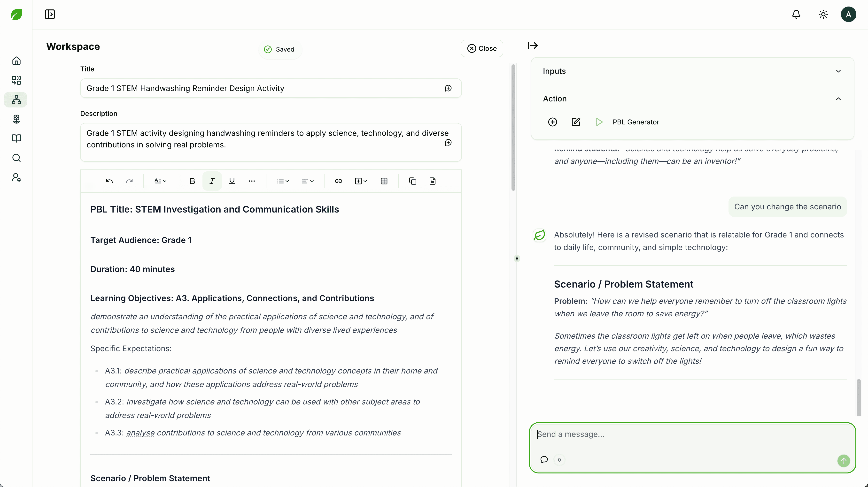Open the home page in sidebar

coord(16,61)
